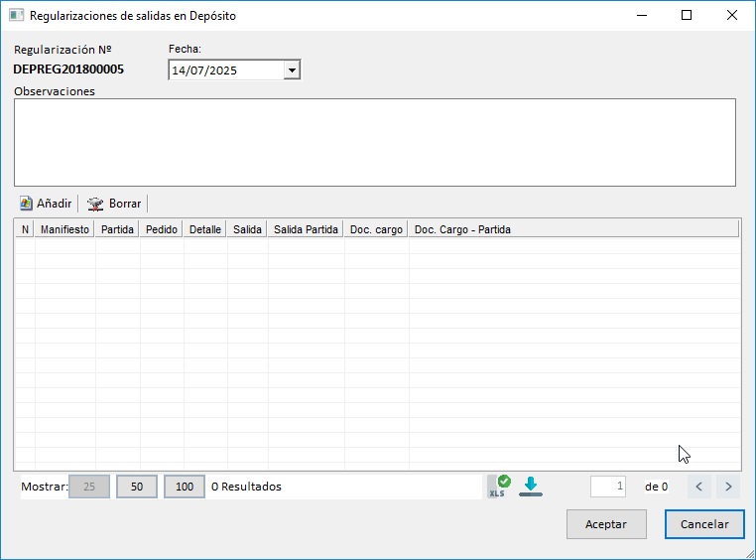The height and width of the screenshot is (560, 756).
Task: Click inside the Observaciones text box
Action: tap(374, 142)
